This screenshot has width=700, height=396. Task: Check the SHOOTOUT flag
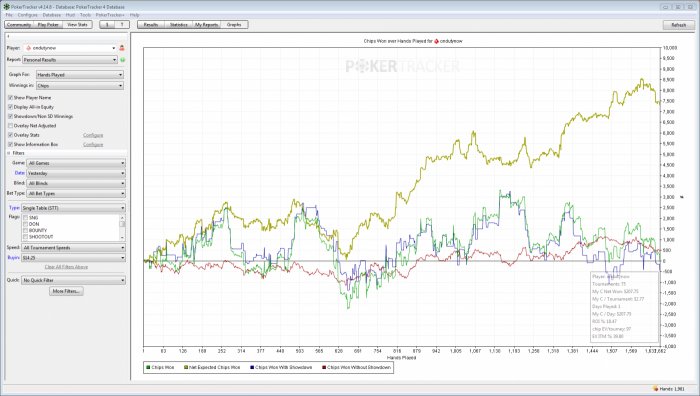point(25,237)
